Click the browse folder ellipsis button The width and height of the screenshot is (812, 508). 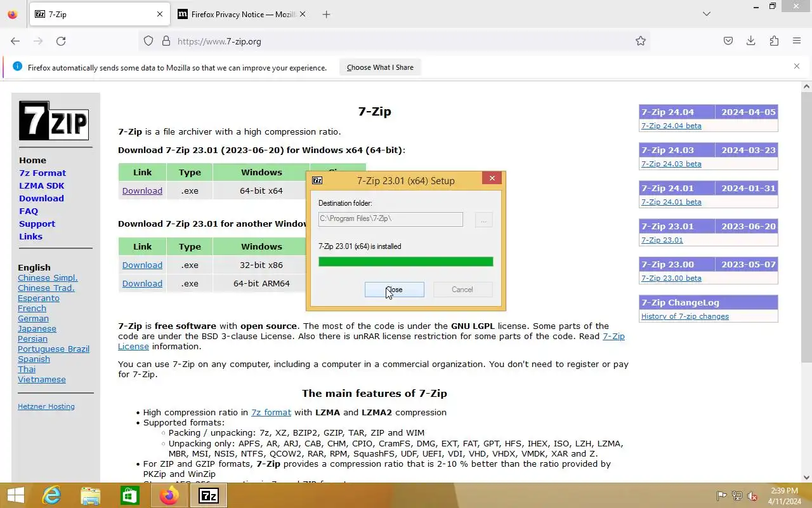tap(483, 220)
